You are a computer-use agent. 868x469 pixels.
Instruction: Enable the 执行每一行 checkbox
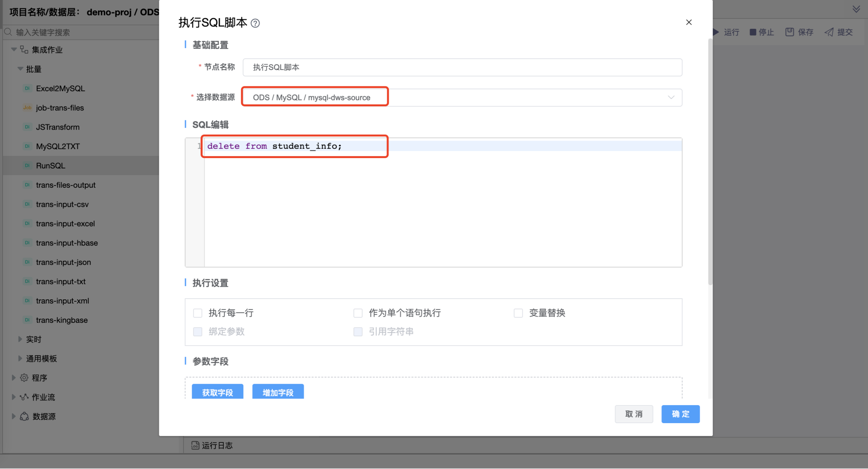(198, 313)
